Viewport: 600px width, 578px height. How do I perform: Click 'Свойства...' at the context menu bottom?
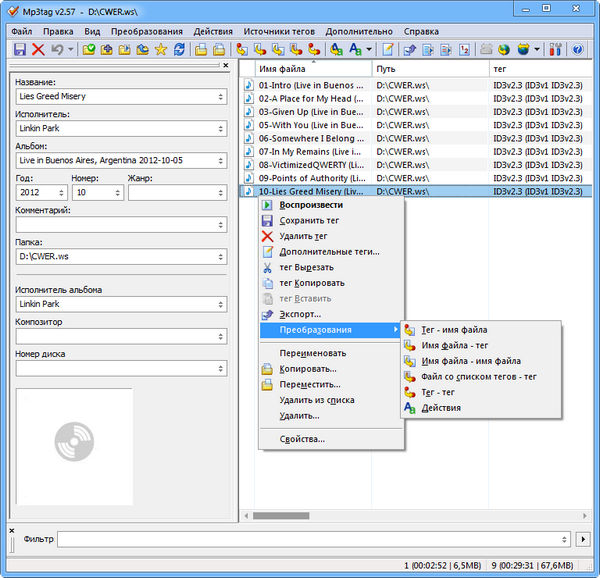click(302, 438)
